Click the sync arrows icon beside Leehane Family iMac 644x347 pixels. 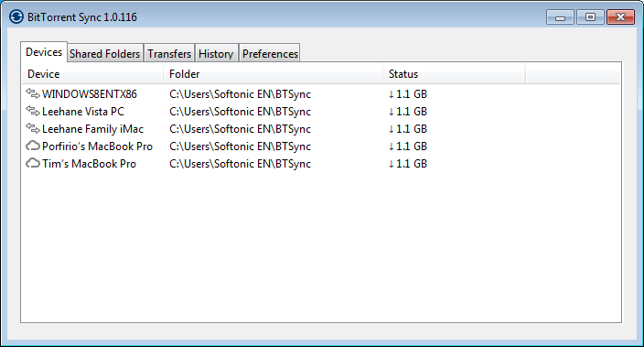point(33,128)
